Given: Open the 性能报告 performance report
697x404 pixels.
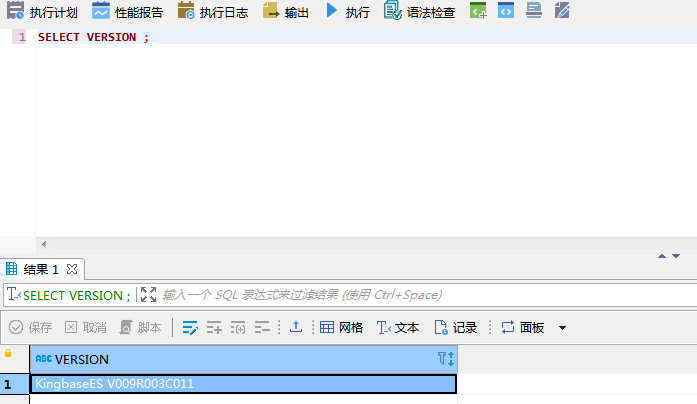Looking at the screenshot, I should click(x=127, y=12).
